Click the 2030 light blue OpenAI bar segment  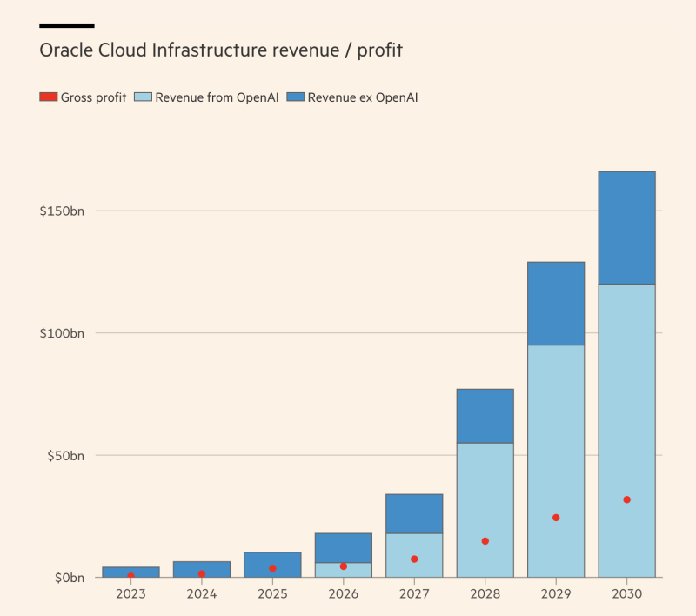point(626,431)
